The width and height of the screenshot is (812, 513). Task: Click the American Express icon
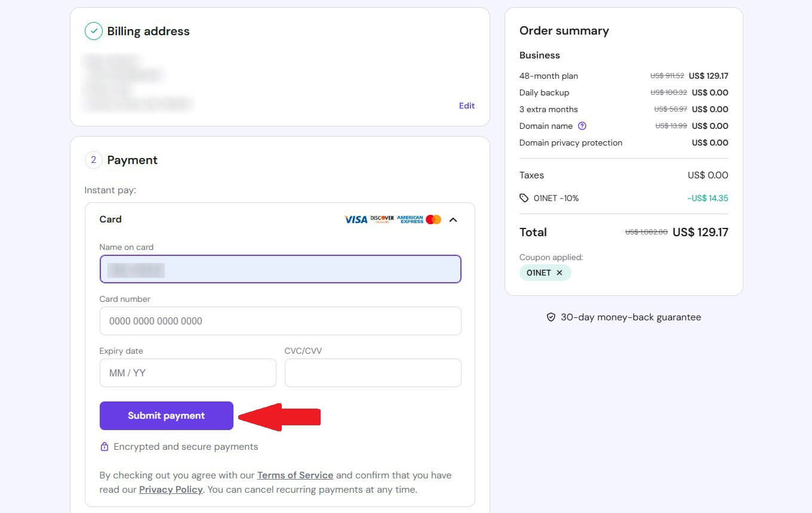[410, 220]
